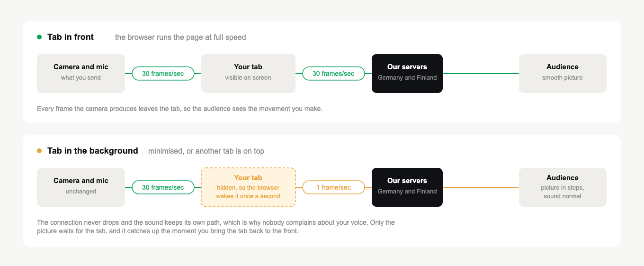Click the Our servers box in the background row
The width and height of the screenshot is (644, 266).
click(x=407, y=187)
